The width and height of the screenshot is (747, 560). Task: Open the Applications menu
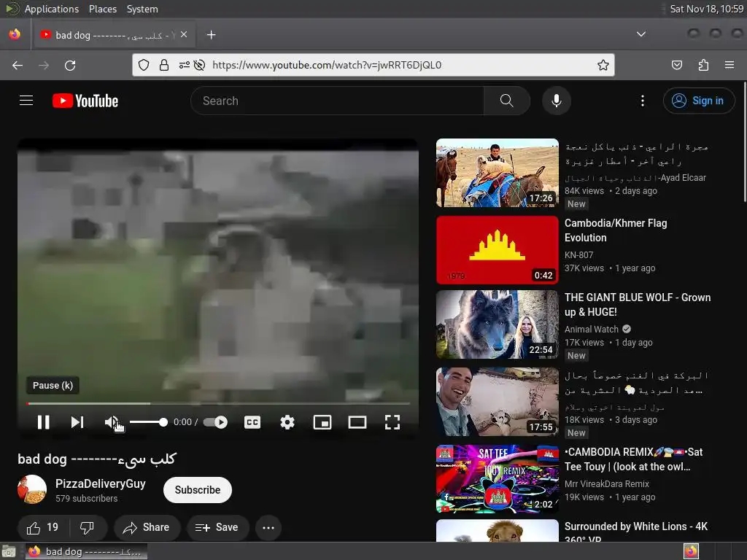coord(52,9)
